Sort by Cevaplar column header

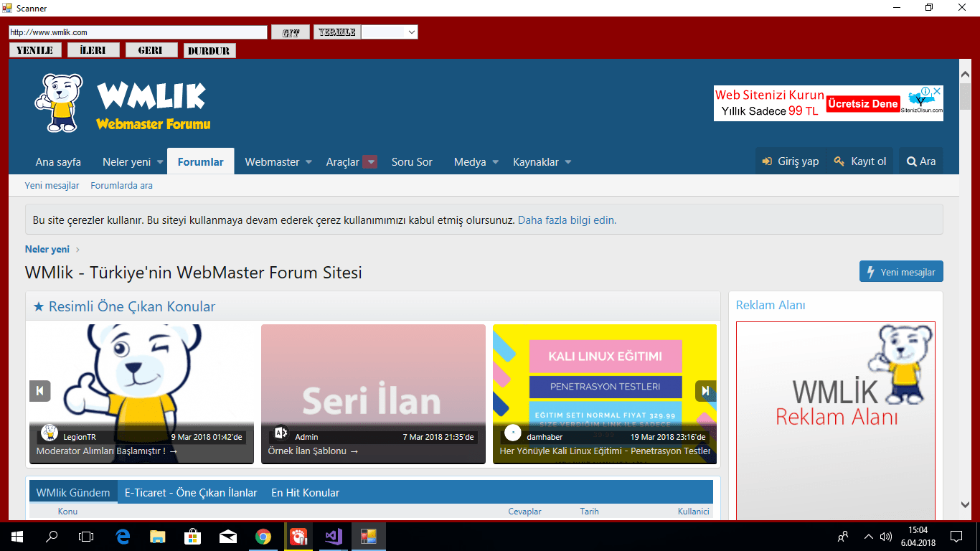pyautogui.click(x=524, y=512)
